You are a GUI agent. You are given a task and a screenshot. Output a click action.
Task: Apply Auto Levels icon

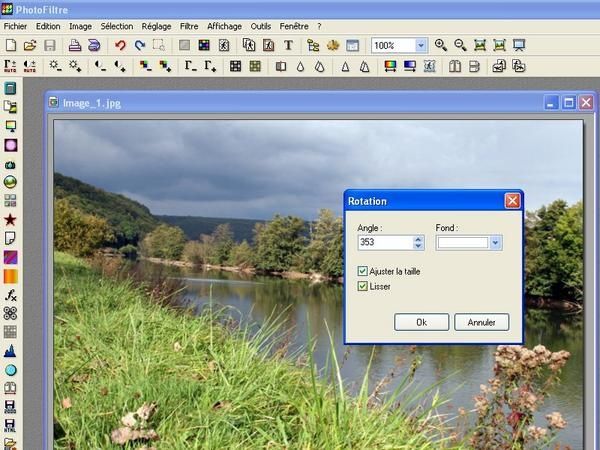coord(10,66)
